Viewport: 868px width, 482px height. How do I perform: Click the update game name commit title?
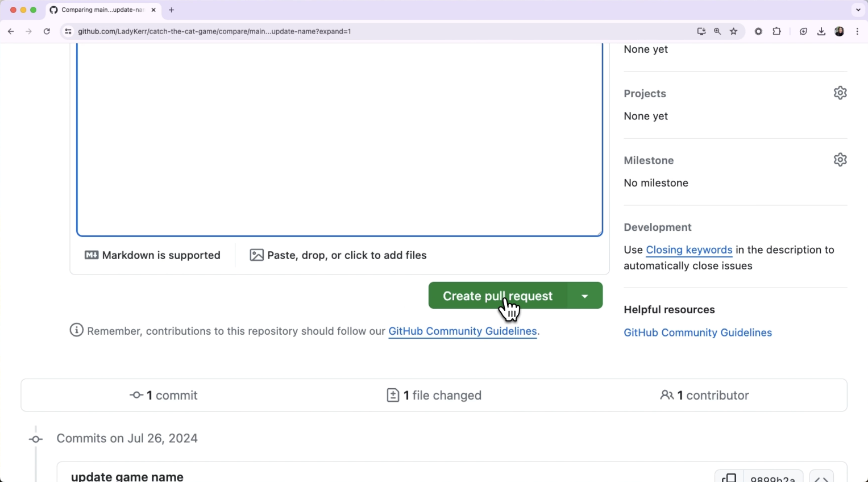[127, 476]
